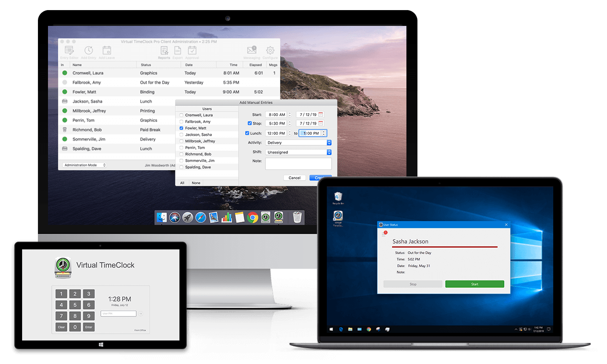
Task: Click the Lunch end time stepper arrows
Action: 324,133
